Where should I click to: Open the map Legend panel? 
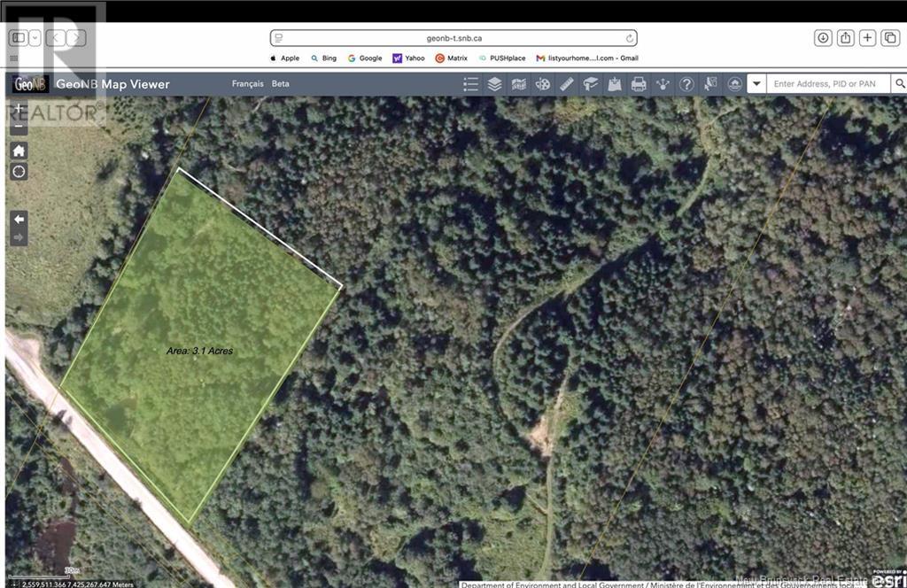coord(470,83)
